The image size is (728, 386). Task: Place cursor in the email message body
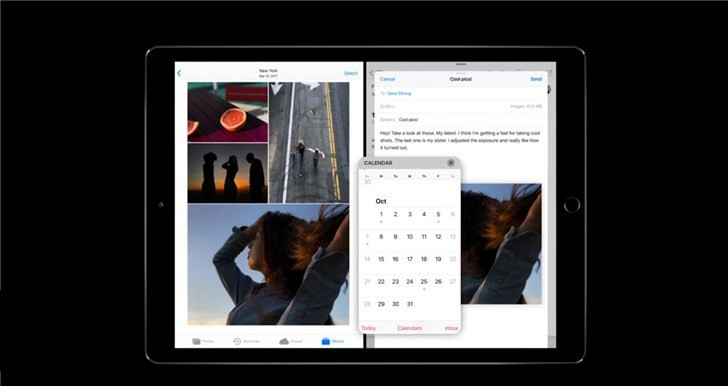(461, 140)
